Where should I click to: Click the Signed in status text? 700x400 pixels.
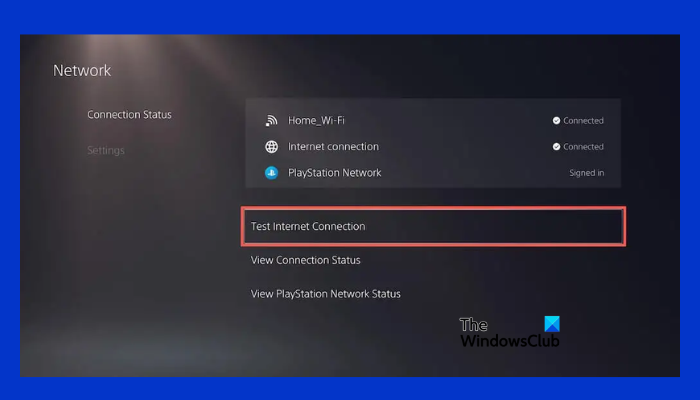pos(587,173)
